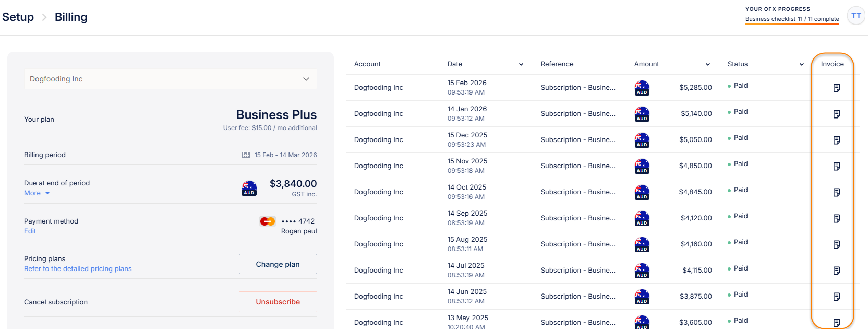Sort the table by Date column
Viewport: 868px width, 329px height.
click(x=521, y=64)
